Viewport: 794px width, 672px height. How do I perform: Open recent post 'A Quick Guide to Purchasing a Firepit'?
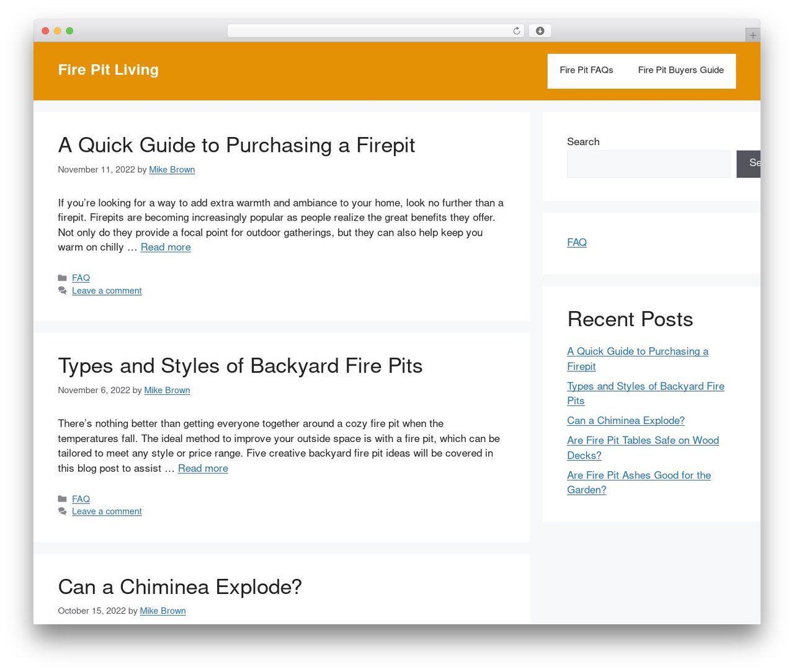click(638, 359)
